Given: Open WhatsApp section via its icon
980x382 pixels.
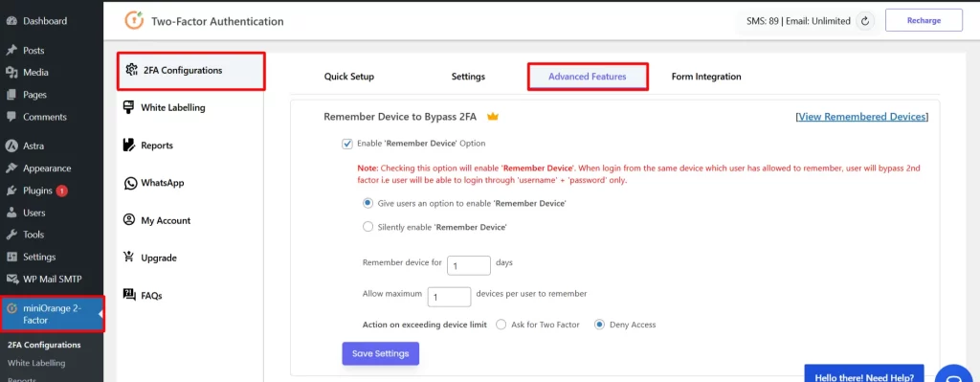Looking at the screenshot, I should click(130, 183).
